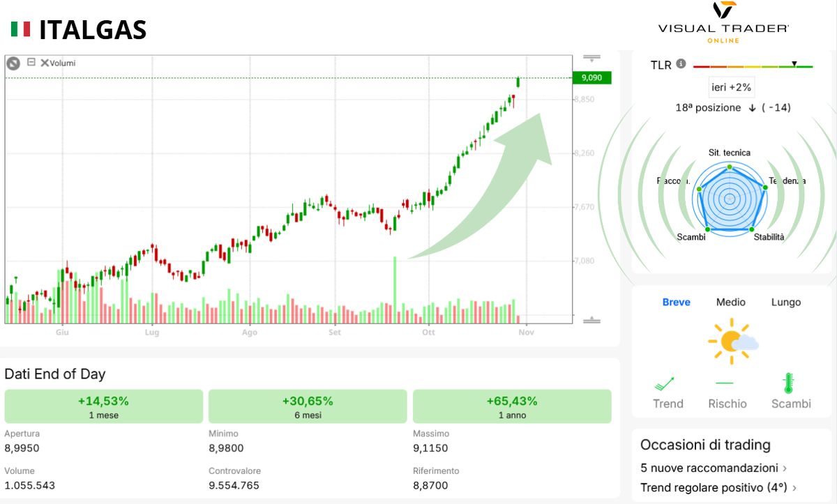Click the TLR scale marker triangle

tap(794, 64)
